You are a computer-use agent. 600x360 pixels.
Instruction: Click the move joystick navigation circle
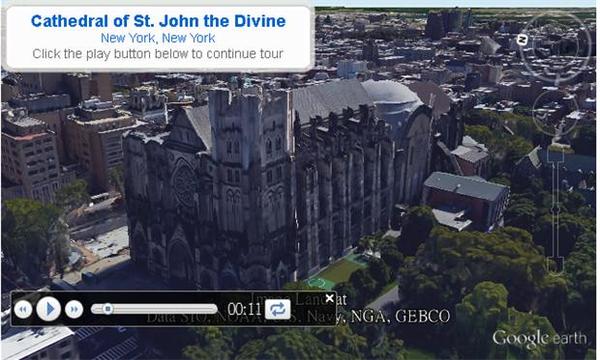(x=555, y=113)
